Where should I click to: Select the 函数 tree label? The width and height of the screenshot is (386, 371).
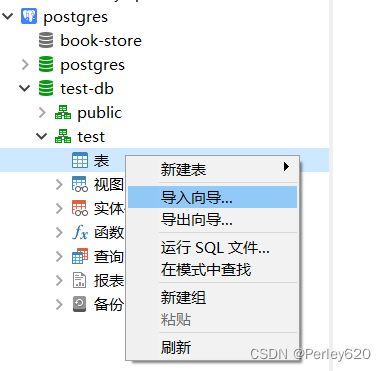pyautogui.click(x=109, y=233)
